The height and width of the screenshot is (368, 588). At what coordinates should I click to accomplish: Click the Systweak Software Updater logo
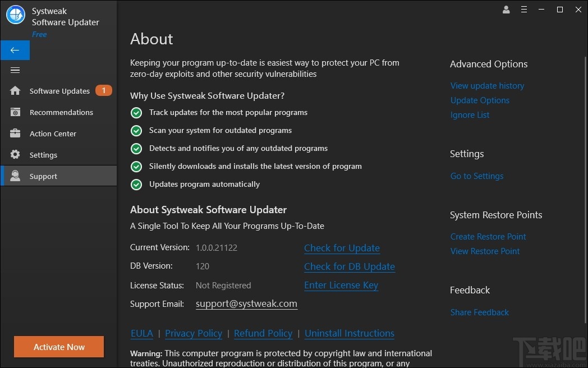pos(15,15)
